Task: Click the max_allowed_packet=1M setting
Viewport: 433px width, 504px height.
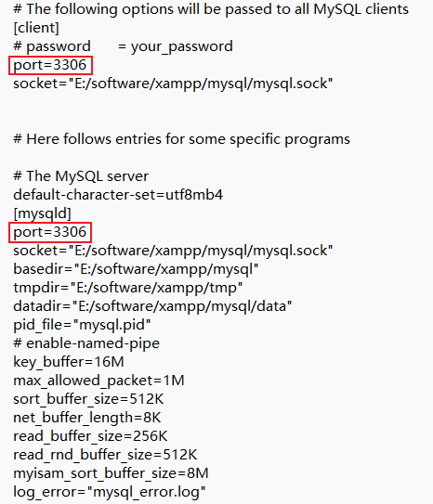Action: pyautogui.click(x=98, y=381)
